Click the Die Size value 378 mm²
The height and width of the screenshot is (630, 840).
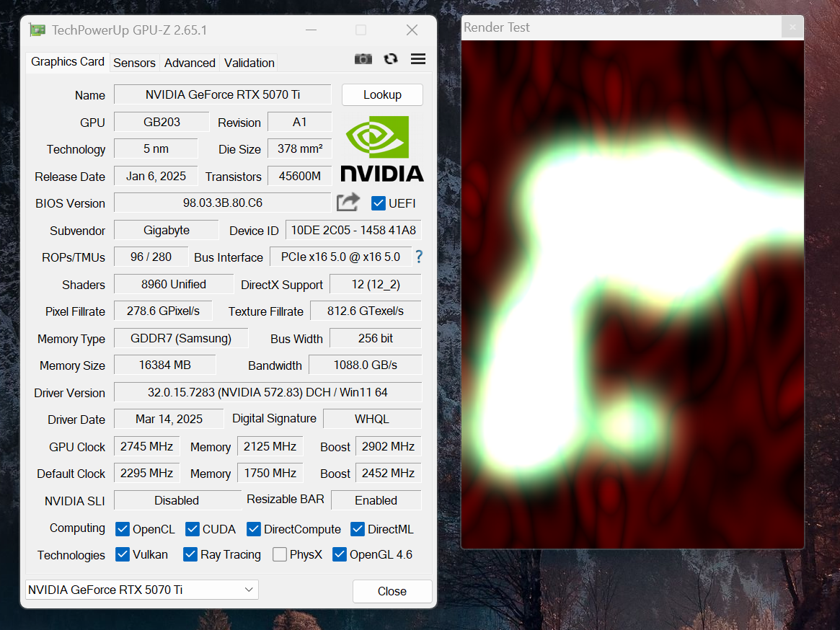[x=300, y=149]
